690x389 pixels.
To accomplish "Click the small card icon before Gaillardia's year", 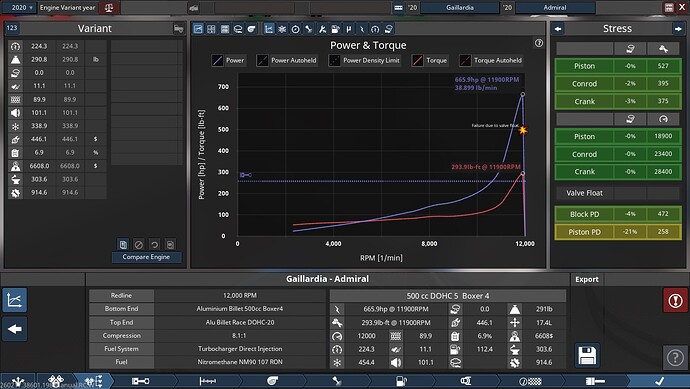I will pos(398,7).
